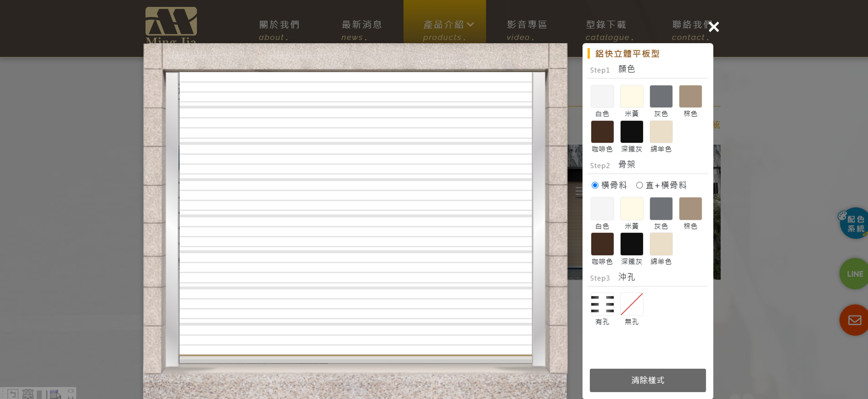The image size is (868, 399).
Task: Open the LINE chat floating button
Action: 854,274
